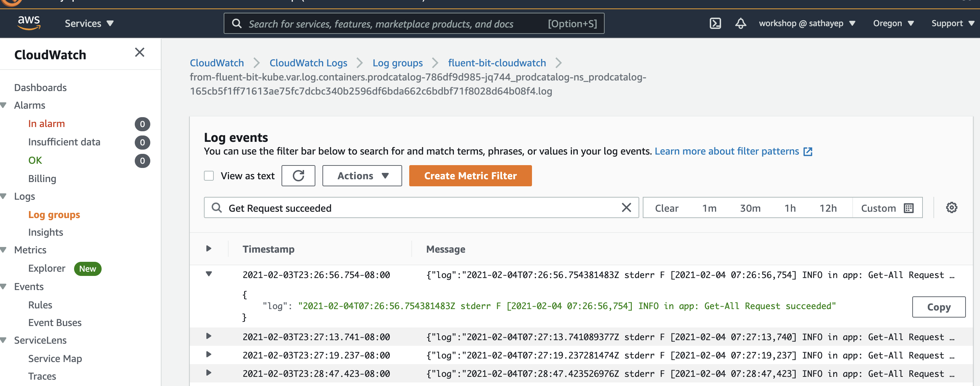Go to fluent-bit-cloudwatch breadcrumb link

click(x=497, y=63)
